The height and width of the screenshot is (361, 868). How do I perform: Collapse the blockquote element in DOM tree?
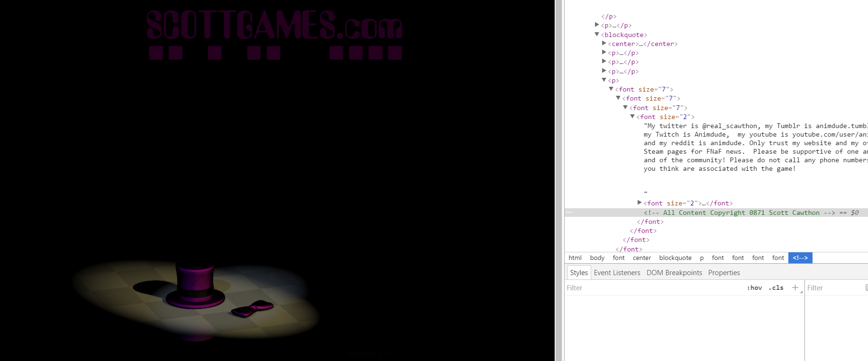tap(597, 34)
